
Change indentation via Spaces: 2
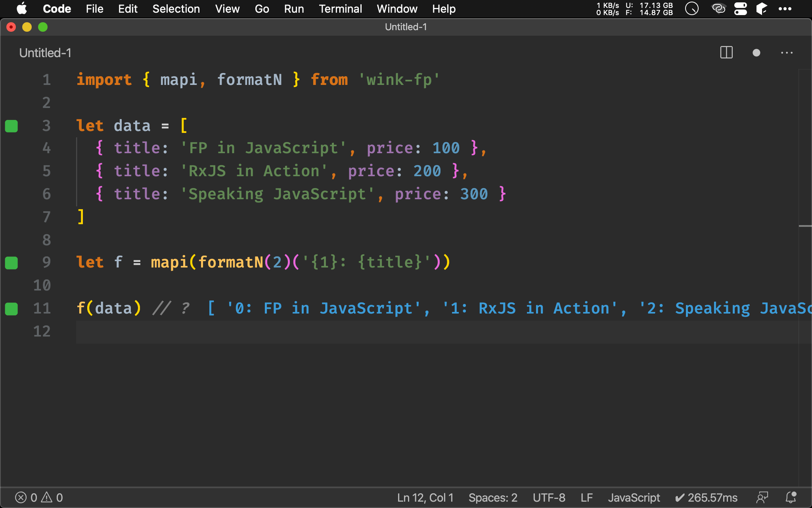(x=493, y=498)
